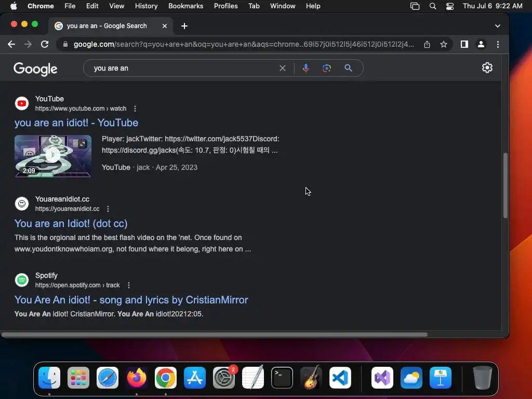Click the browser forward arrow

pyautogui.click(x=28, y=44)
